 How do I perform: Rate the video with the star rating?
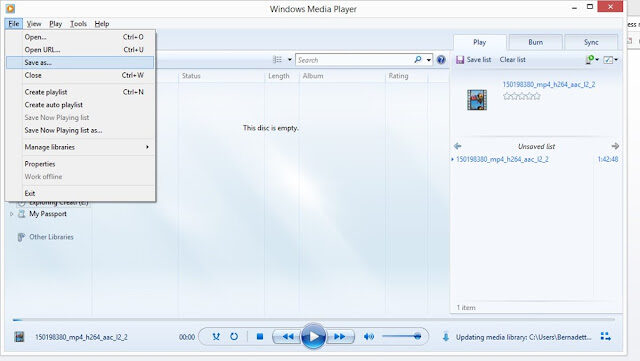[x=521, y=96]
